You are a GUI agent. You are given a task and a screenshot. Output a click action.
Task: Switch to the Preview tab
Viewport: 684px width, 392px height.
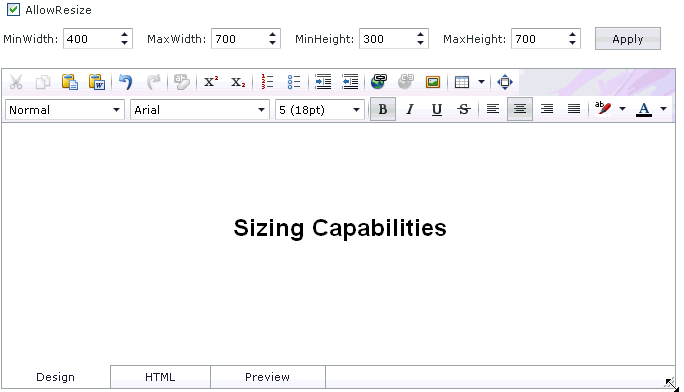[267, 377]
